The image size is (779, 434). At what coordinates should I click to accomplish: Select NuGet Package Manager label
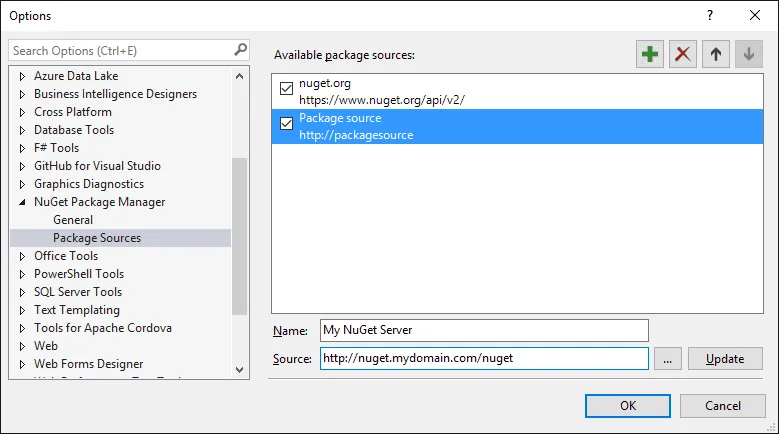(99, 202)
